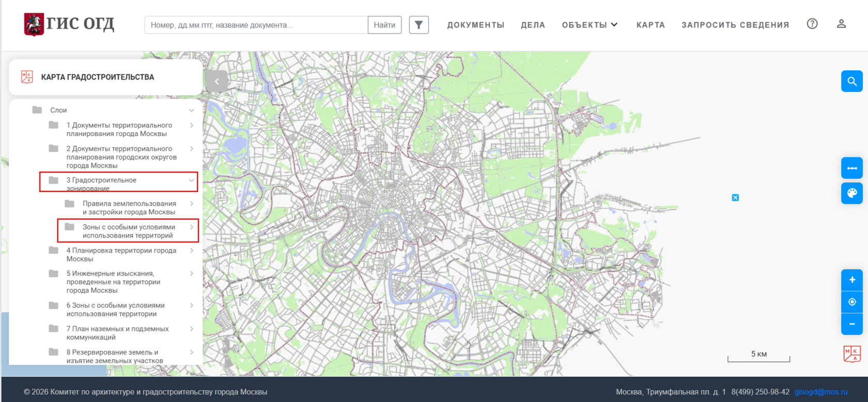Click folder icon of layer 1 Документы
The width and height of the screenshot is (868, 402).
(x=54, y=125)
